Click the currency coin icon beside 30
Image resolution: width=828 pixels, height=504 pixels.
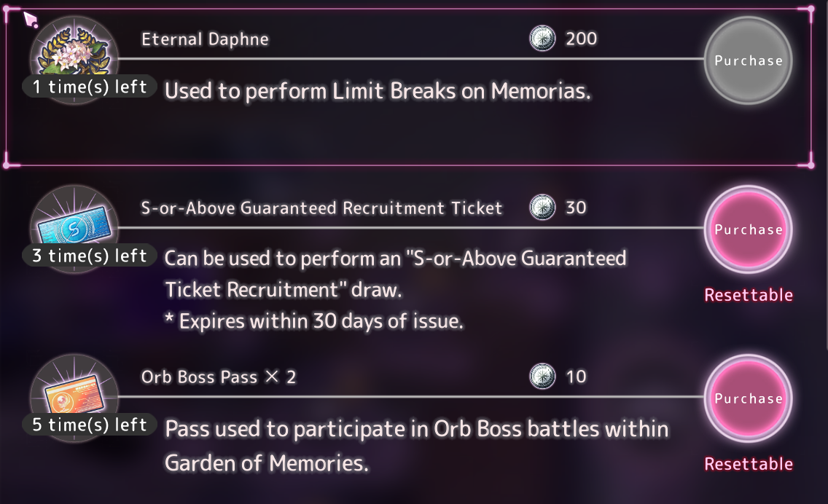pyautogui.click(x=542, y=208)
